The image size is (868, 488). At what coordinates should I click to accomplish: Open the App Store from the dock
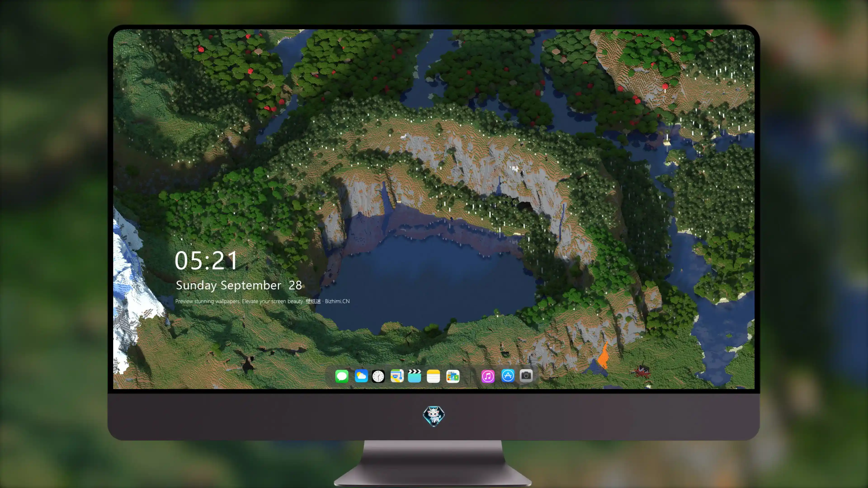coord(508,375)
